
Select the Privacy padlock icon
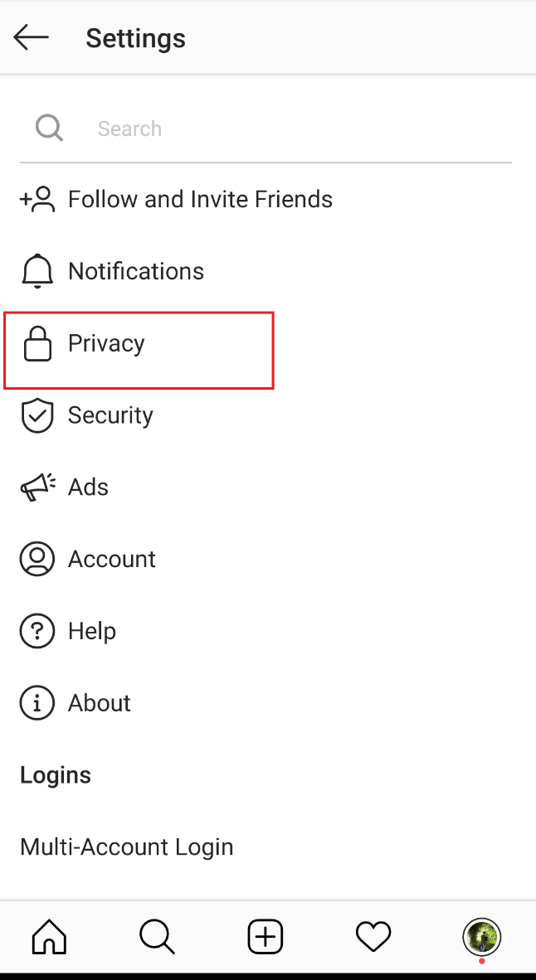(x=37, y=342)
